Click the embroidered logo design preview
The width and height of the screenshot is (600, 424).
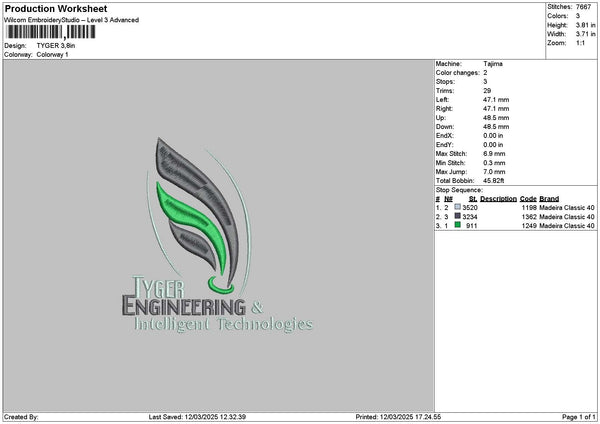pyautogui.click(x=217, y=234)
